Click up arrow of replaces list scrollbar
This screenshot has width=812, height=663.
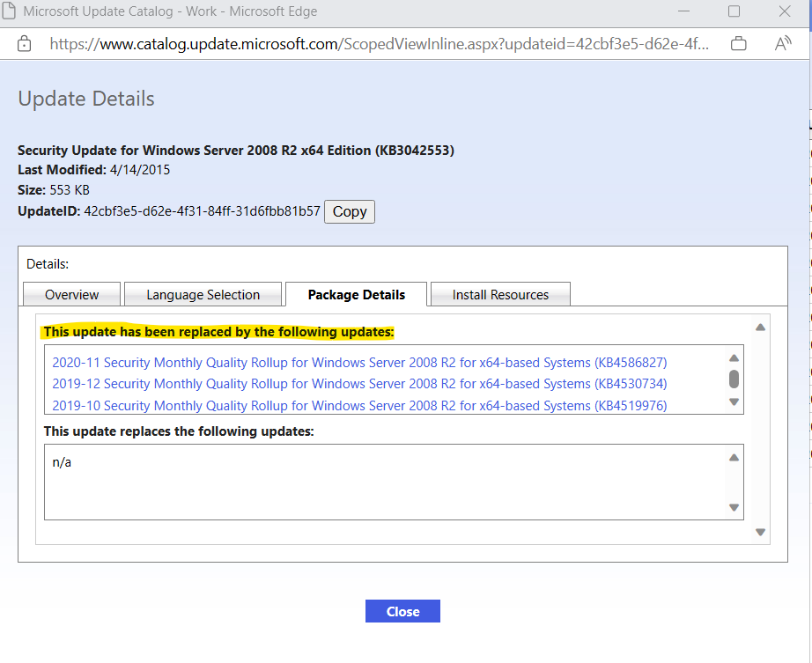734,458
